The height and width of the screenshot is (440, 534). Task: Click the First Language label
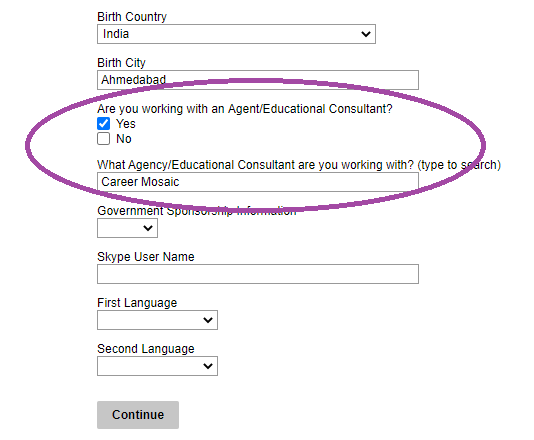click(137, 303)
